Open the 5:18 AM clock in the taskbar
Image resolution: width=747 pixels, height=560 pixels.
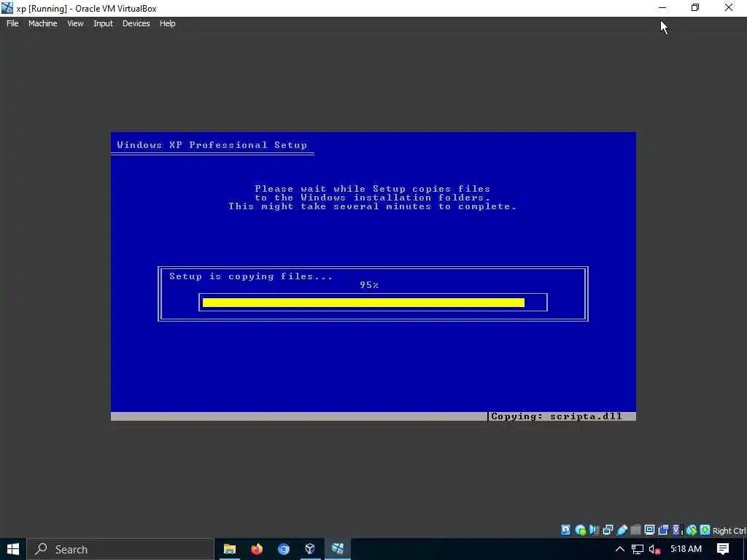[x=686, y=549]
